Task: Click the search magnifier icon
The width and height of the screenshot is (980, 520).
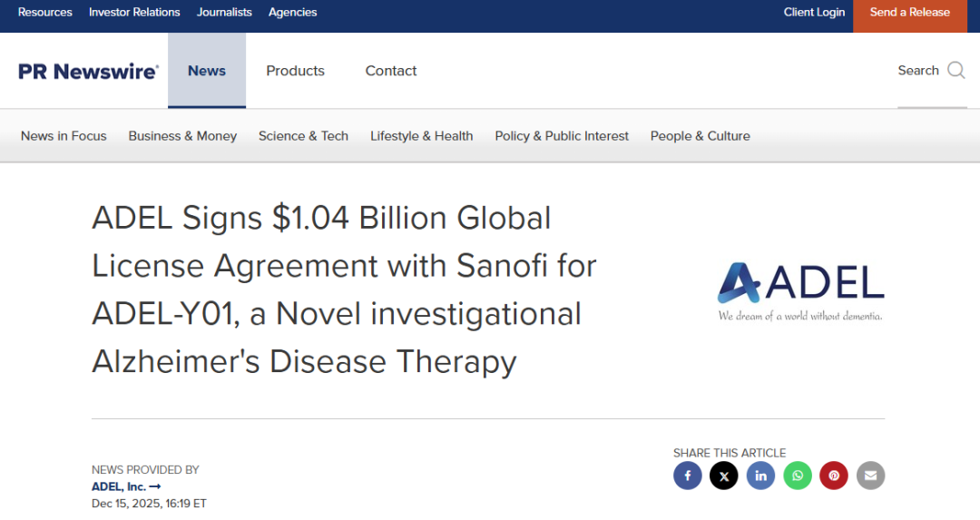Action: 956,71
